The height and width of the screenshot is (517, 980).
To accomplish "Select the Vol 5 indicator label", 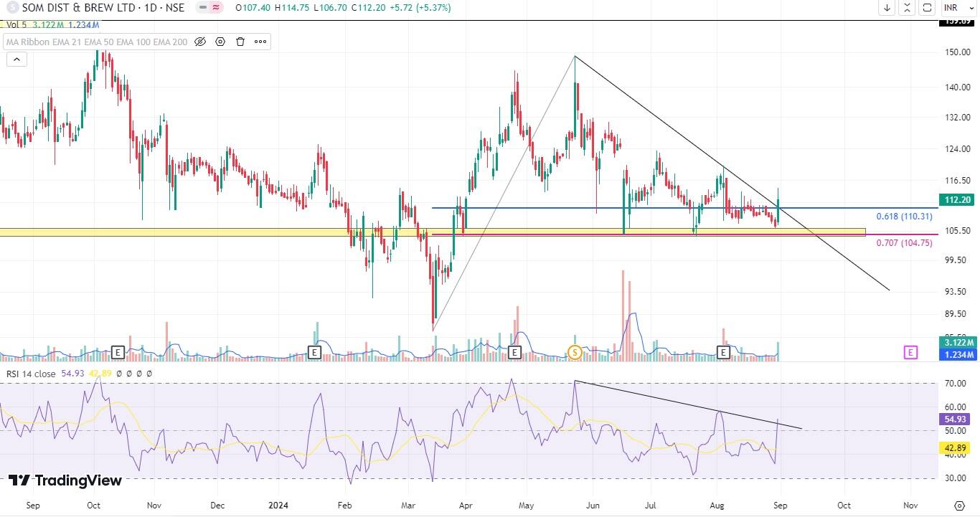I will click(x=16, y=24).
